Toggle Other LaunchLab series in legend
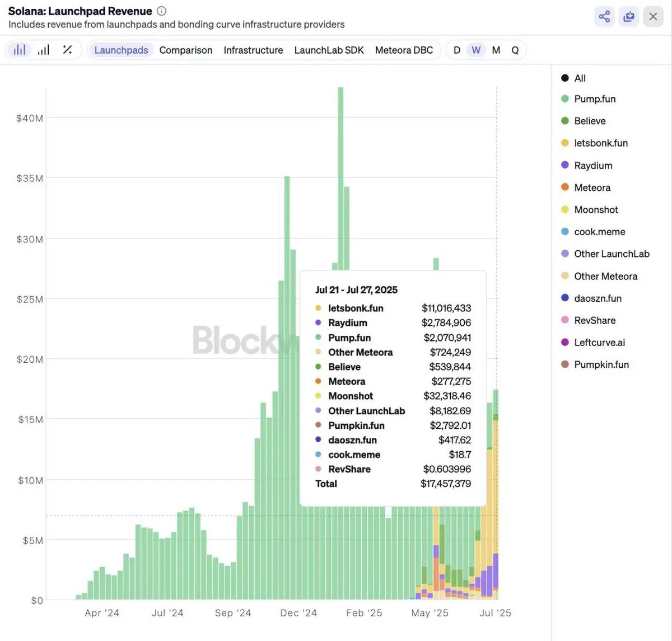672x641 pixels. [605, 254]
